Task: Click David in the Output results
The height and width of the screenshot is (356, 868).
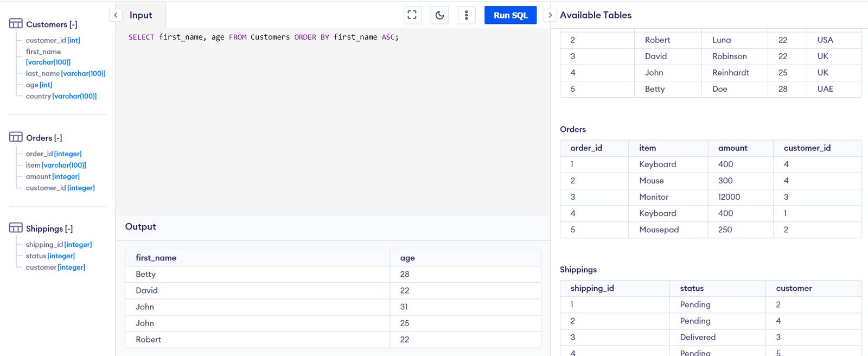Action: (x=146, y=290)
